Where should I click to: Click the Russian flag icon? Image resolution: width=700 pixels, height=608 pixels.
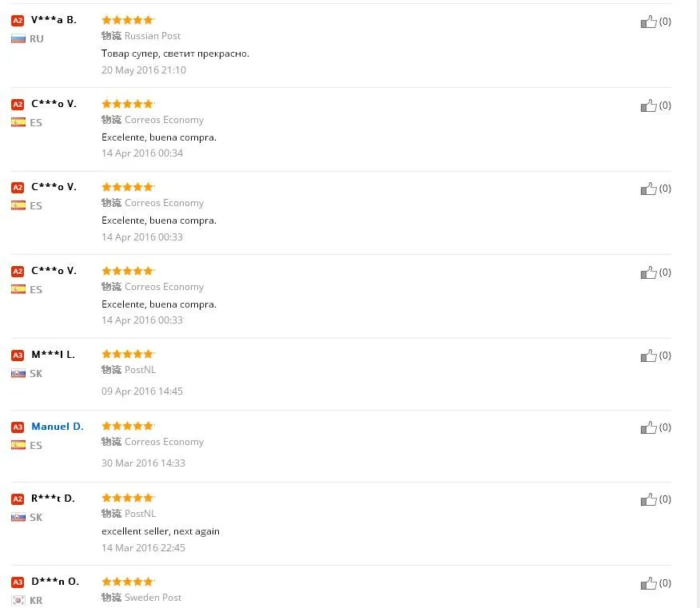pos(18,38)
